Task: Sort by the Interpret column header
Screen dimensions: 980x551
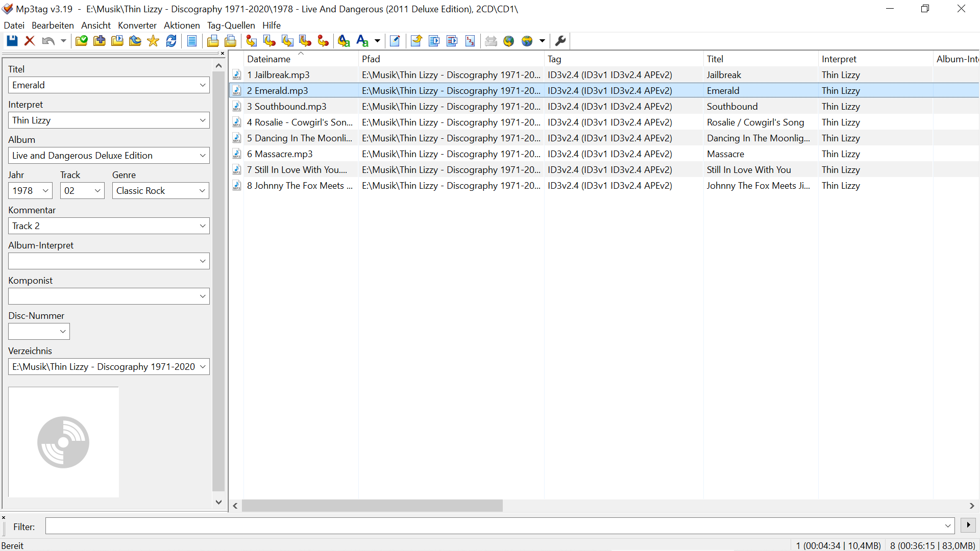Action: coord(875,59)
